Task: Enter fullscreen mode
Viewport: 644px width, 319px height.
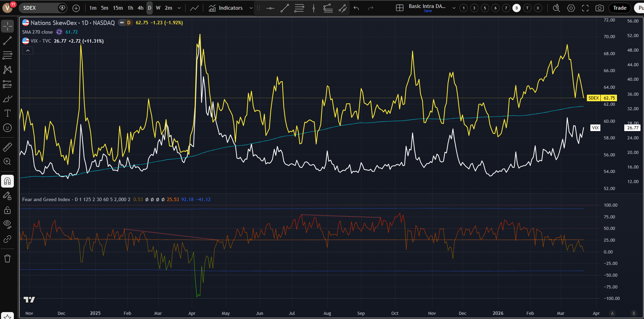Action: click(585, 8)
